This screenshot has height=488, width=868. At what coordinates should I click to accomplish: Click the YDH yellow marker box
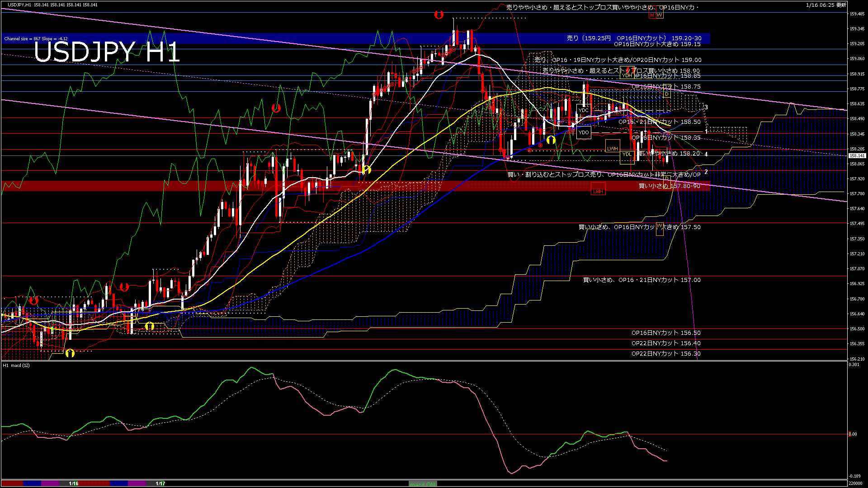click(627, 76)
